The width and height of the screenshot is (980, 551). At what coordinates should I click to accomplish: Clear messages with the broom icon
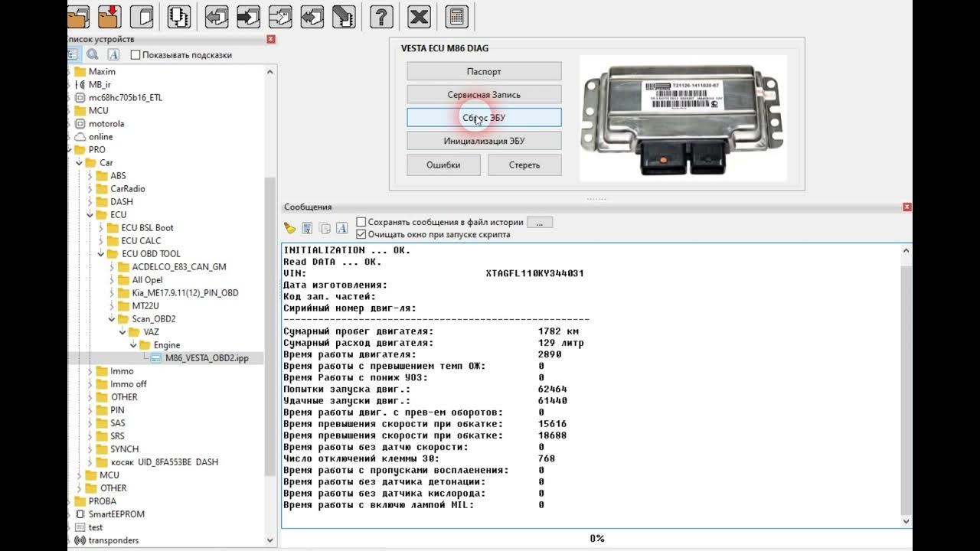point(289,228)
